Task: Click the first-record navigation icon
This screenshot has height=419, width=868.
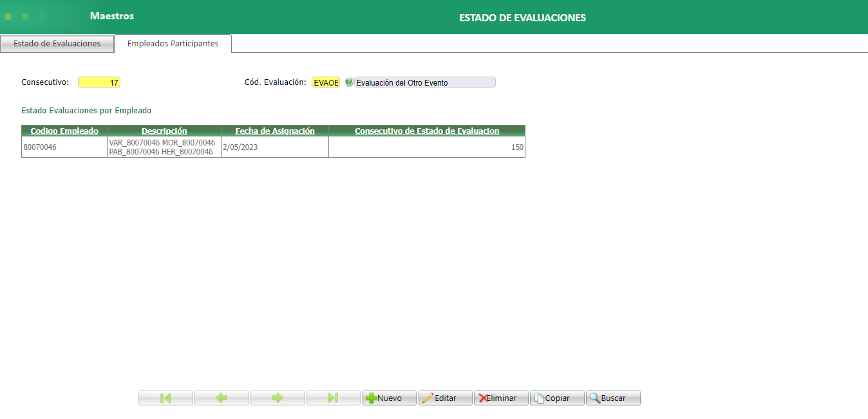Action: click(x=165, y=397)
